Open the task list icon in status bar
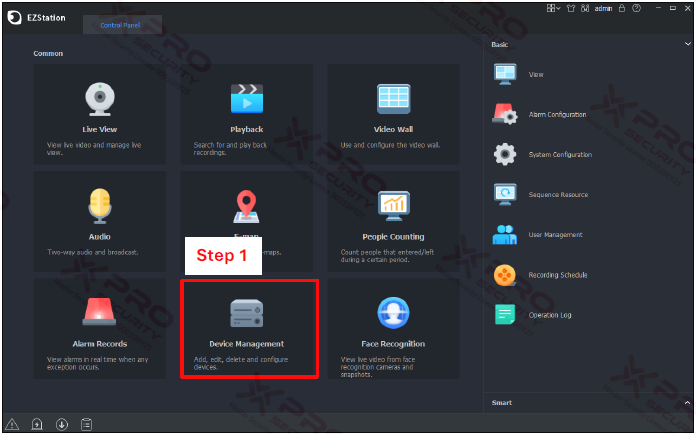This screenshot has height=434, width=696. point(87,424)
